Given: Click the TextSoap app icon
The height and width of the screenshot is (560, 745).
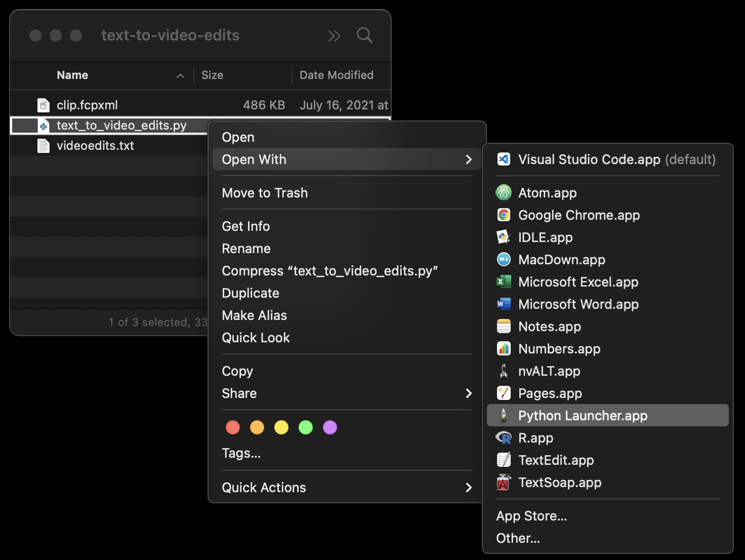Looking at the screenshot, I should 504,482.
